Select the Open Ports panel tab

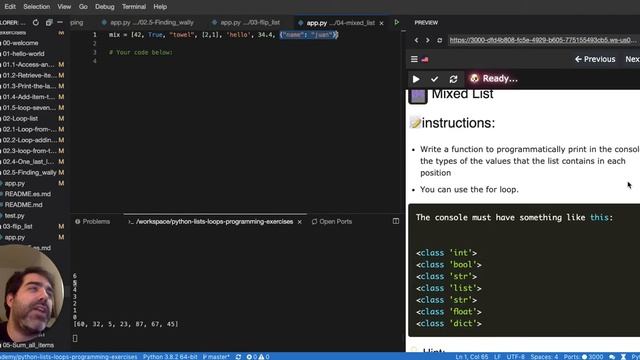[331, 222]
